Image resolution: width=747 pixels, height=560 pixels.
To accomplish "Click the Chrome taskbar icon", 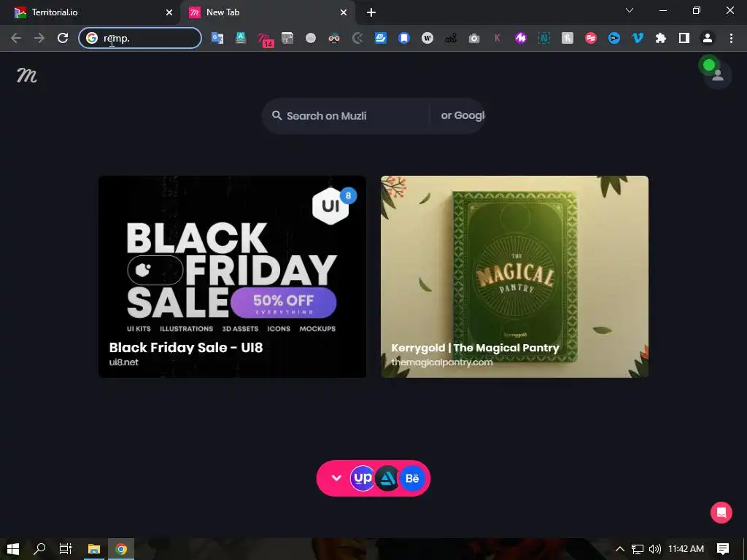I will (x=121, y=549).
